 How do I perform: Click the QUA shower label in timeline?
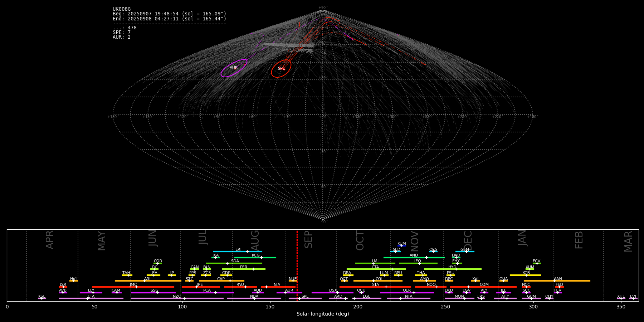coord(504,279)
